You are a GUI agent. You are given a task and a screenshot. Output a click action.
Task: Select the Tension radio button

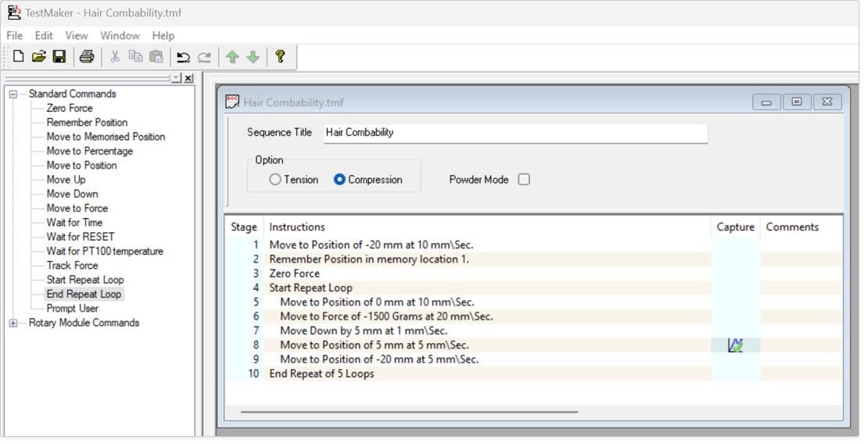click(274, 180)
